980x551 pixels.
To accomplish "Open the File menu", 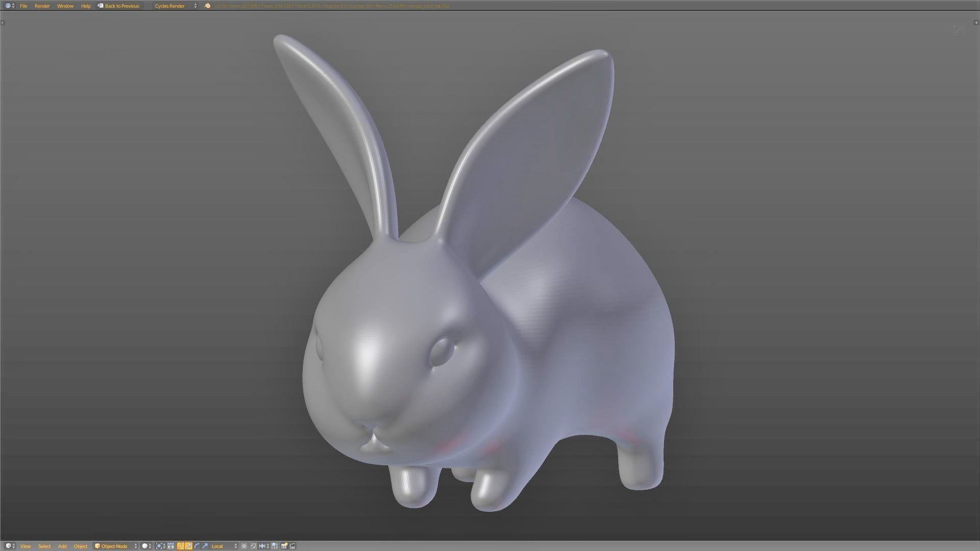I will (23, 6).
